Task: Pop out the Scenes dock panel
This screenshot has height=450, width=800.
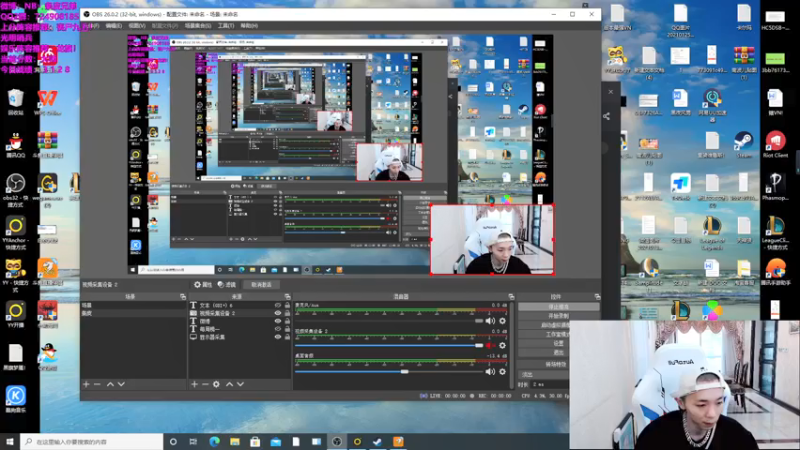Action: pos(183,296)
